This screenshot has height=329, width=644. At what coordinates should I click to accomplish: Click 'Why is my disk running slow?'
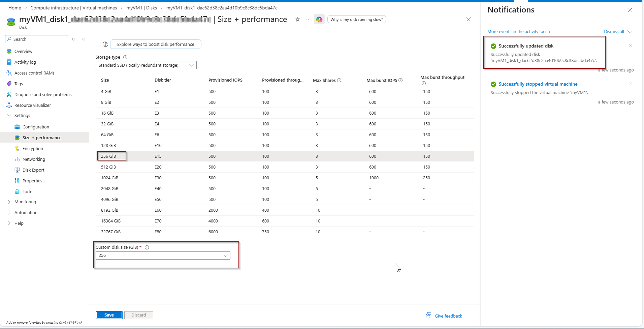357,20
